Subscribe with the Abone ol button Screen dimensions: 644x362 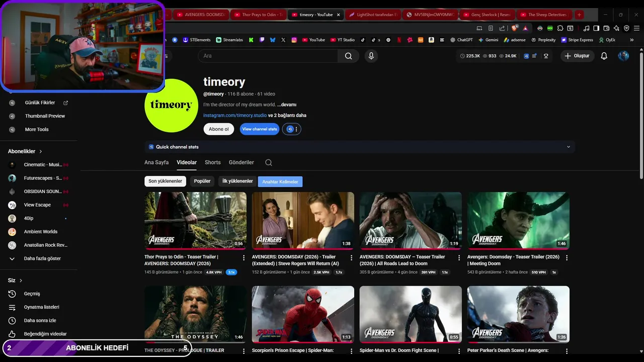click(219, 129)
